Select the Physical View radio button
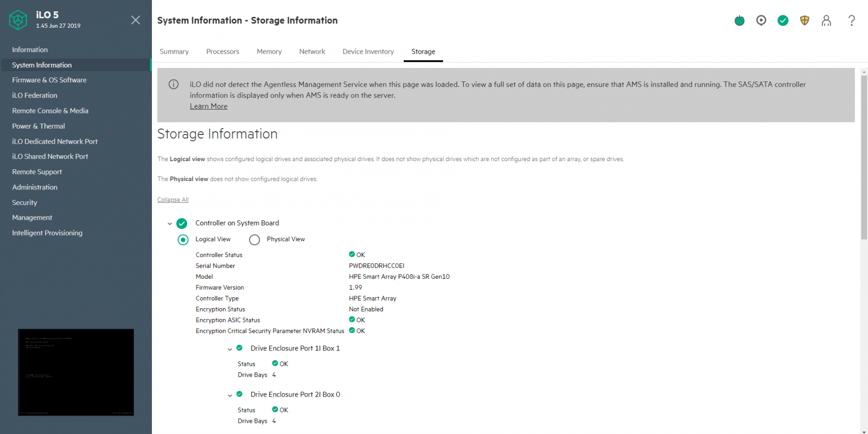The height and width of the screenshot is (434, 868). [x=254, y=240]
